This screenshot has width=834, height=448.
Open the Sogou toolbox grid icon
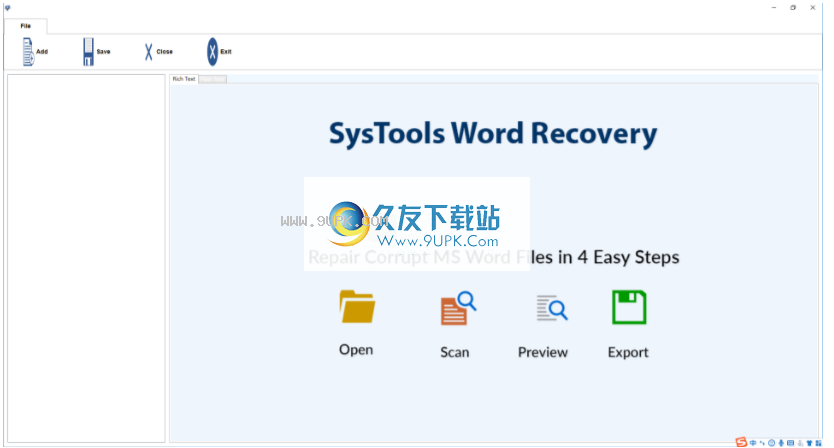819,443
